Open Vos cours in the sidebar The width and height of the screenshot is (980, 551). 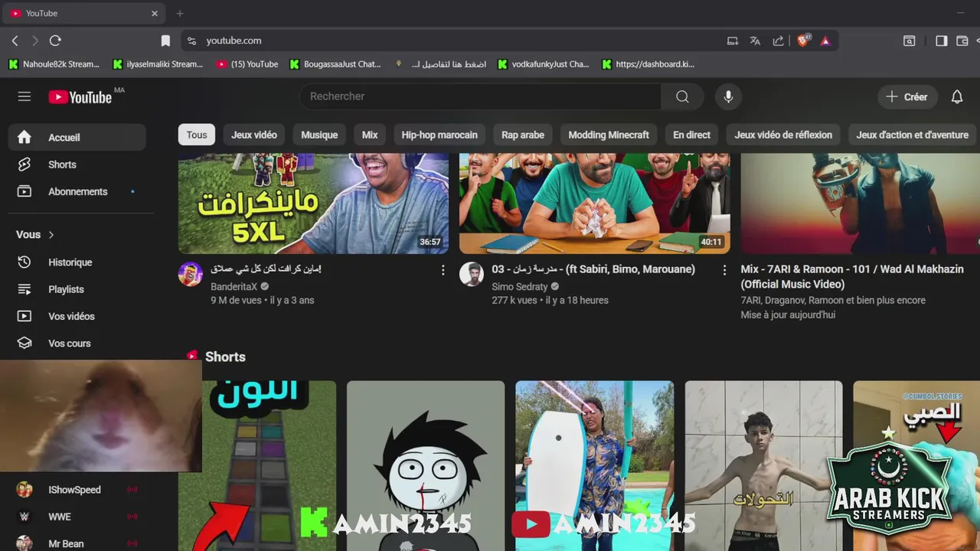[77, 344]
